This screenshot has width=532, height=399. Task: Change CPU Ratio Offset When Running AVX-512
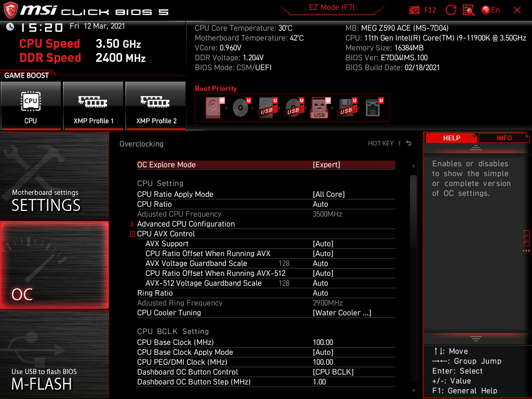coord(270,273)
